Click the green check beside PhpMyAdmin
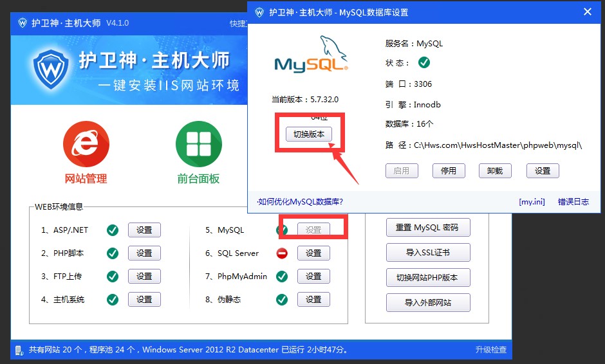The image size is (605, 364). coord(281,277)
